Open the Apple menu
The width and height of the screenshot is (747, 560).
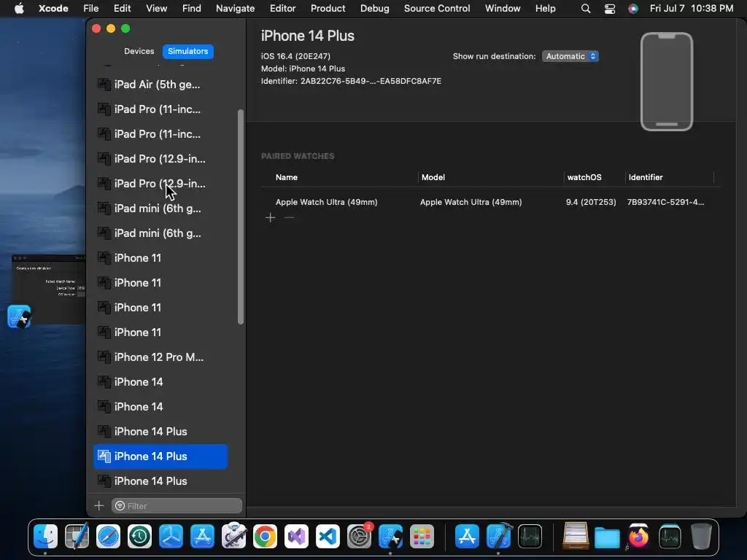tap(19, 8)
